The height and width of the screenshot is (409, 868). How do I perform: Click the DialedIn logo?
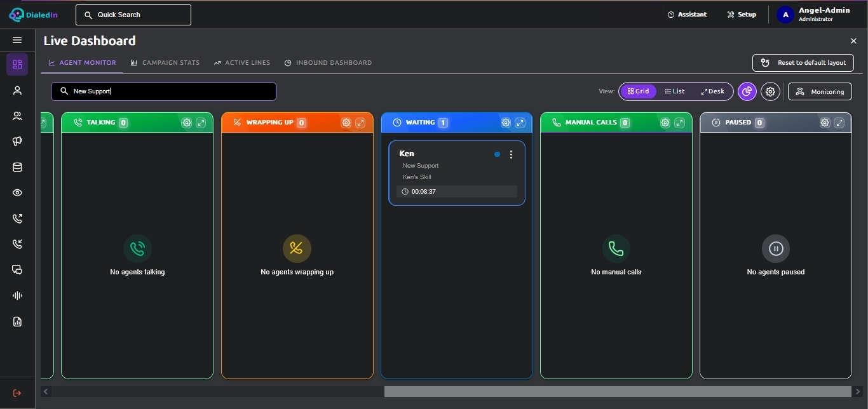coord(34,15)
